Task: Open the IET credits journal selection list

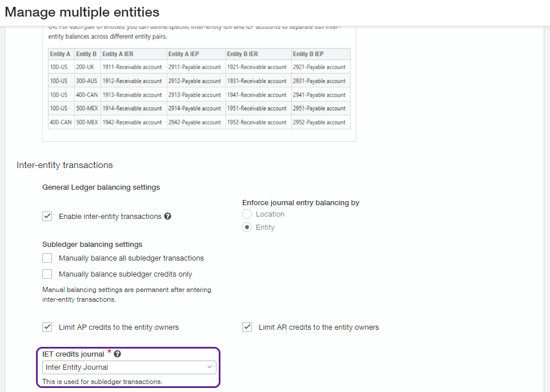Action: pyautogui.click(x=210, y=366)
